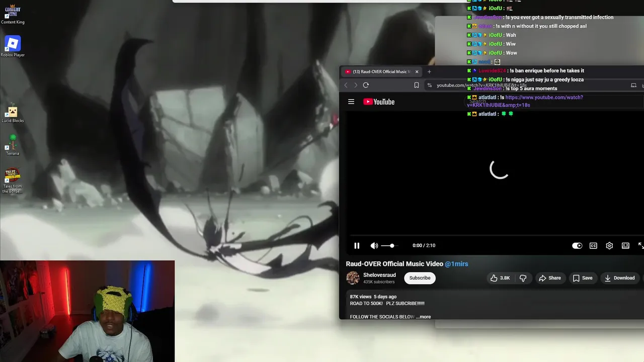Image resolution: width=644 pixels, height=362 pixels.
Task: Dislike the video
Action: tap(523, 278)
